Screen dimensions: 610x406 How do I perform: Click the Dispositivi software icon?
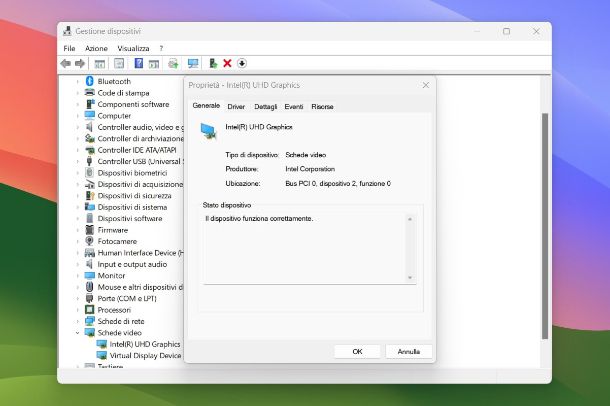(89, 218)
